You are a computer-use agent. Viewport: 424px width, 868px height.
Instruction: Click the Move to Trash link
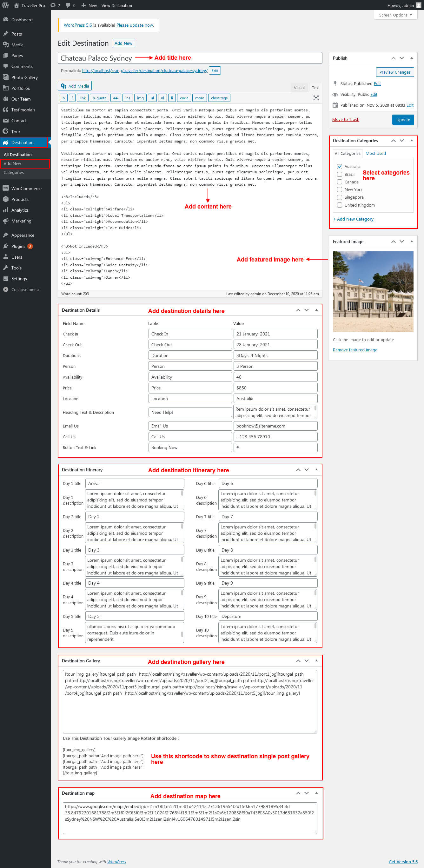pyautogui.click(x=346, y=120)
